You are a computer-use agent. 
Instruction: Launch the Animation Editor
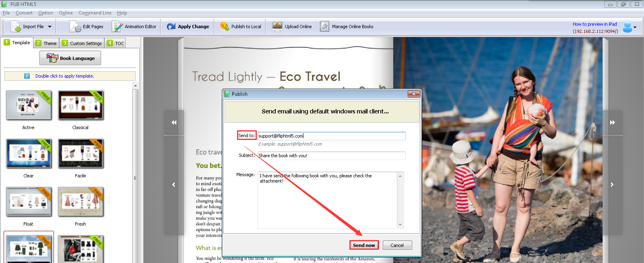coord(134,27)
